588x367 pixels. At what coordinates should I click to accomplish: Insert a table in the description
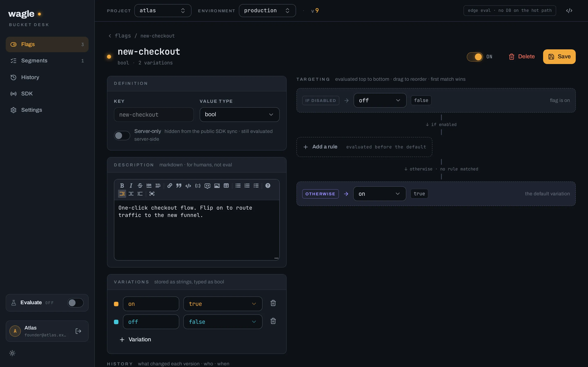click(x=226, y=186)
